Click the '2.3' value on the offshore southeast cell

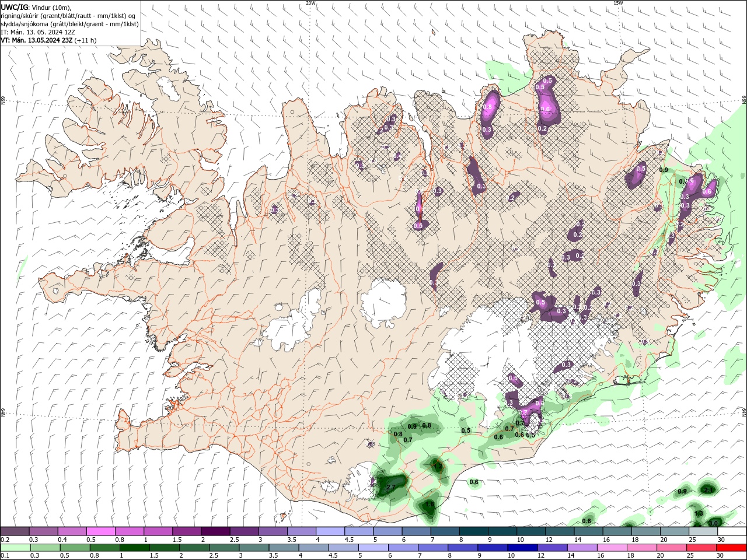709,489
